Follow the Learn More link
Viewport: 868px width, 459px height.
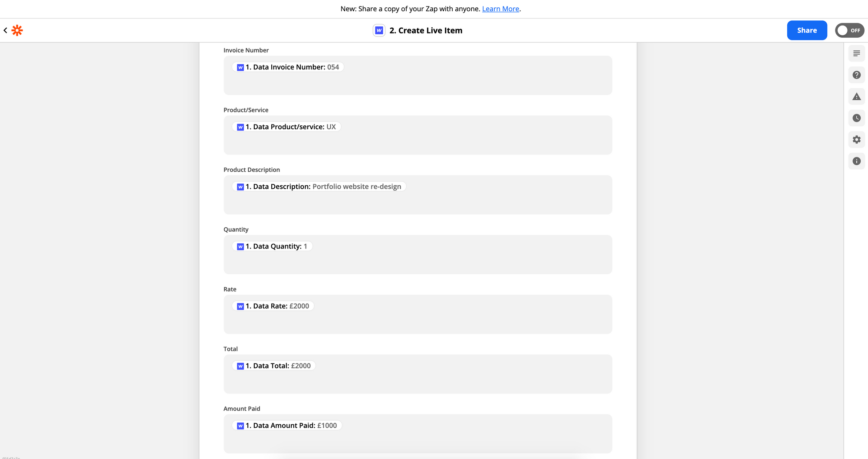click(x=500, y=9)
